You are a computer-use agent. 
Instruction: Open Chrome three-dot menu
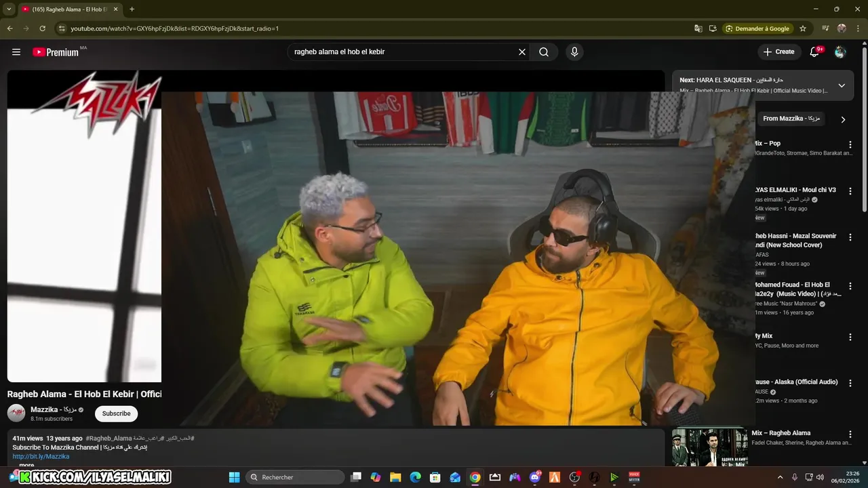pos(858,28)
